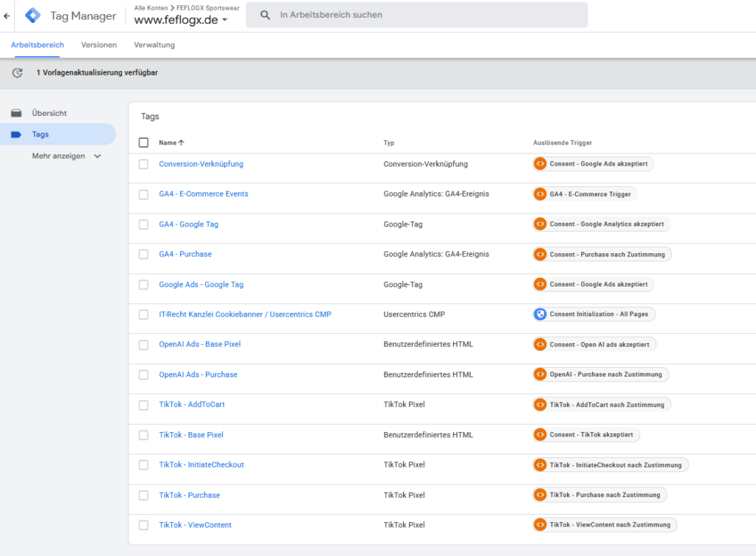Click the workspace search input field
The width and height of the screenshot is (756, 556).
(x=416, y=15)
